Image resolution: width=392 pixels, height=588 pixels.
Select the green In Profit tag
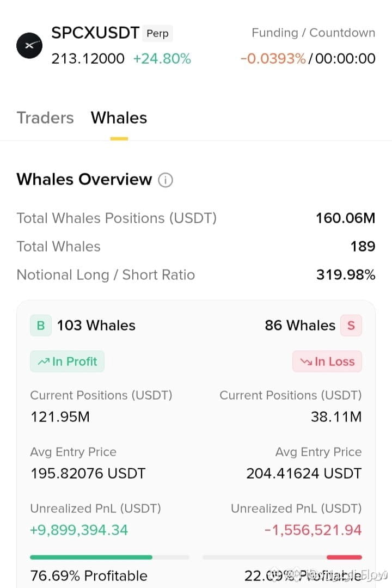[67, 362]
